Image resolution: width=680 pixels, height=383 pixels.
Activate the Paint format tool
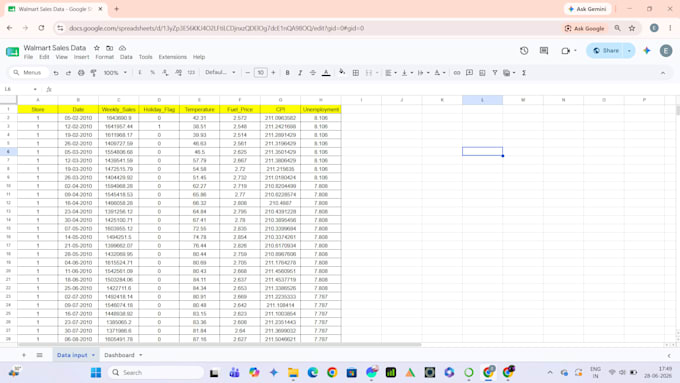(93, 73)
